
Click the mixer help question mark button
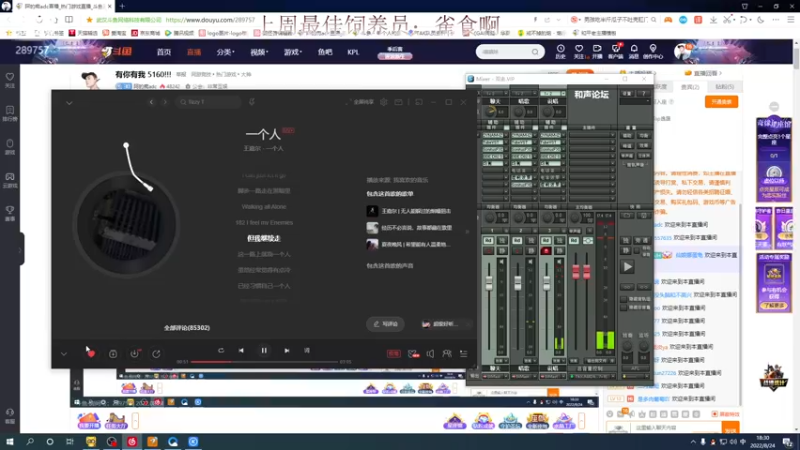pyautogui.click(x=643, y=94)
